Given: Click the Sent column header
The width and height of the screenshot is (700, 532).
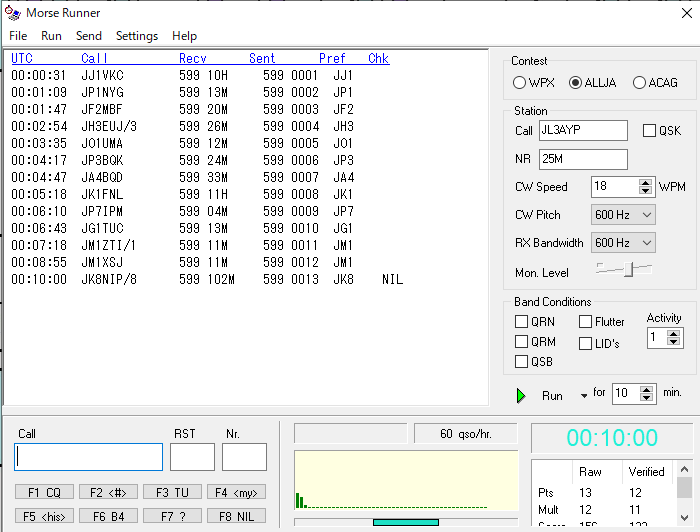Looking at the screenshot, I should [x=262, y=58].
